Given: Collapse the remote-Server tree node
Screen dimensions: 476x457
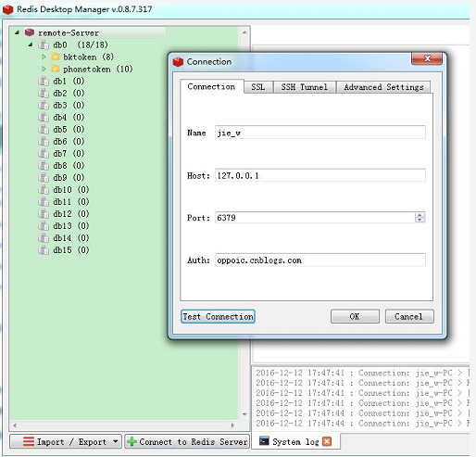Looking at the screenshot, I should pos(17,32).
